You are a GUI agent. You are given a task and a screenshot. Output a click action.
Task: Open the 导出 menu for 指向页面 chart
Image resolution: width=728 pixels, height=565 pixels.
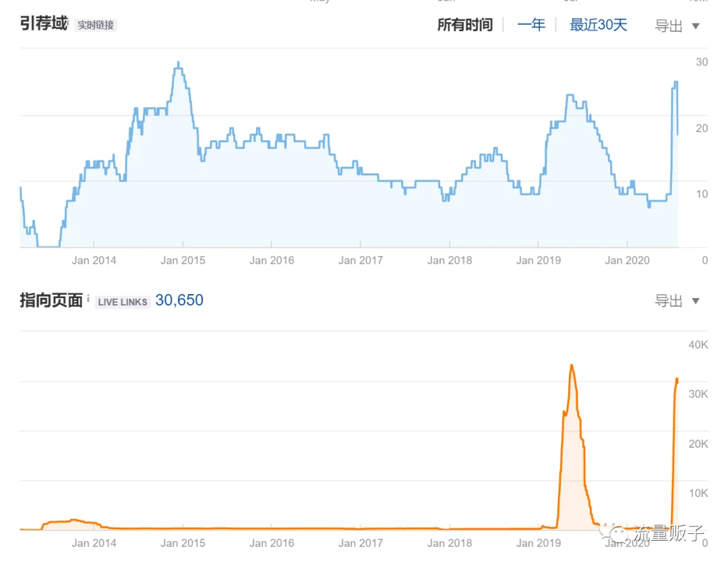(x=669, y=301)
